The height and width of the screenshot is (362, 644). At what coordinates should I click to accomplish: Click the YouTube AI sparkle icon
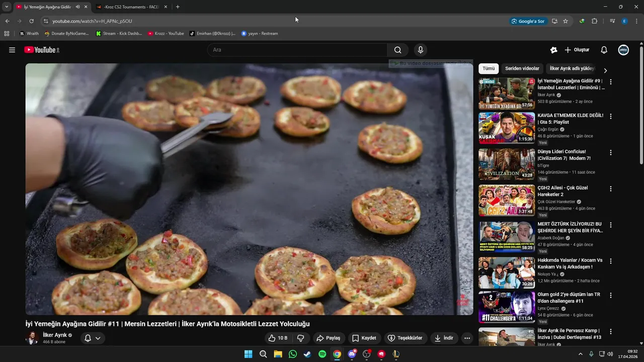tap(553, 50)
